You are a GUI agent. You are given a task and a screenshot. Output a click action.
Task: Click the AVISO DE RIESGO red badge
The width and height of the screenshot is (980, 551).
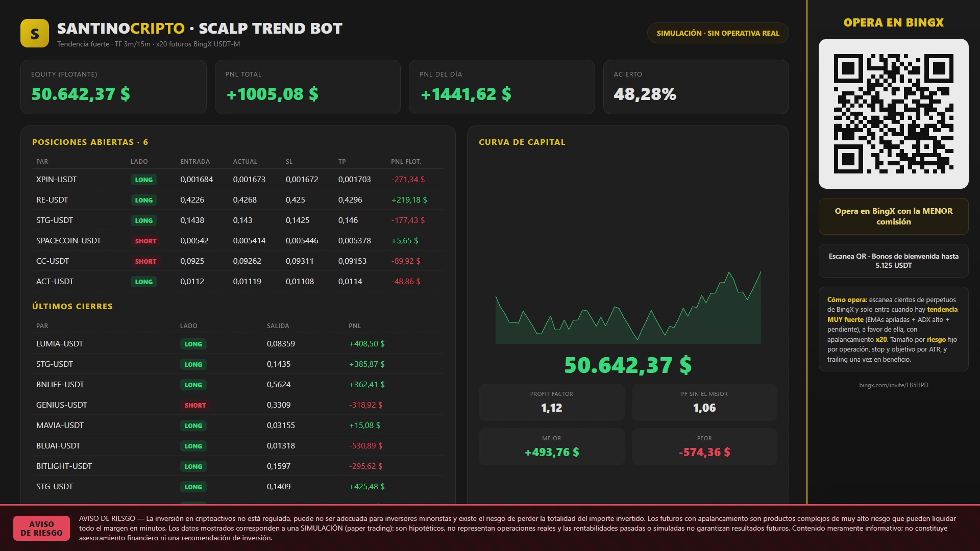click(x=41, y=529)
